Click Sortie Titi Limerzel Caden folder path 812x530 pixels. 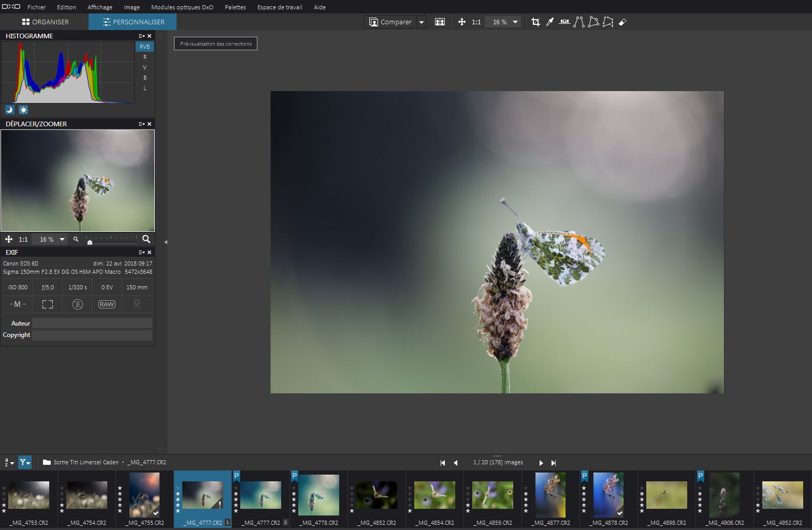pos(86,462)
